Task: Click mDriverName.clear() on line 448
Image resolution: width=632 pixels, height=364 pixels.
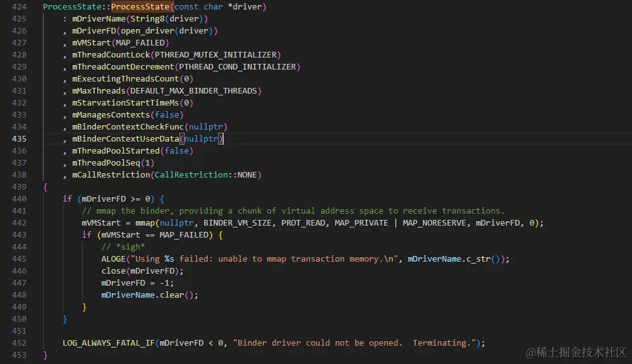Action: click(x=147, y=295)
